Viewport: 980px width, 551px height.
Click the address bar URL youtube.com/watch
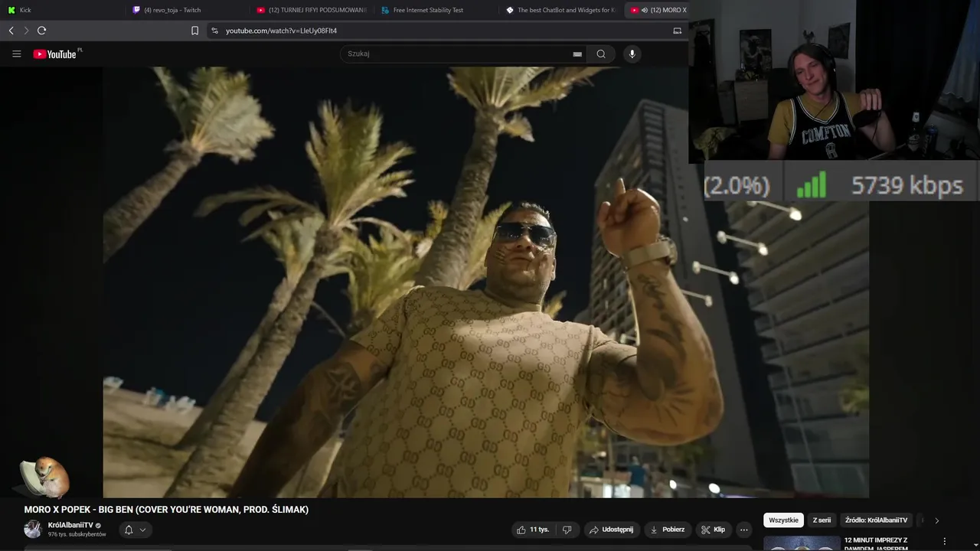(x=281, y=31)
